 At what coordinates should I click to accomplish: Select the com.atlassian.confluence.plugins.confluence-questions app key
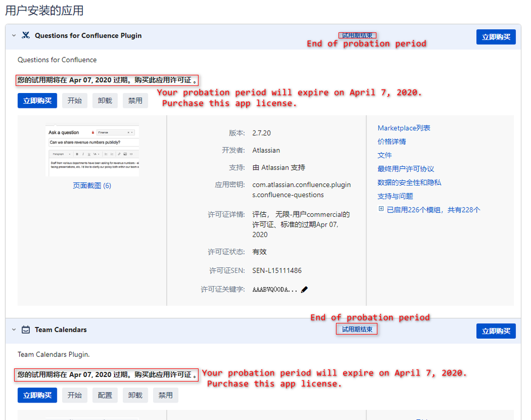pyautogui.click(x=301, y=190)
